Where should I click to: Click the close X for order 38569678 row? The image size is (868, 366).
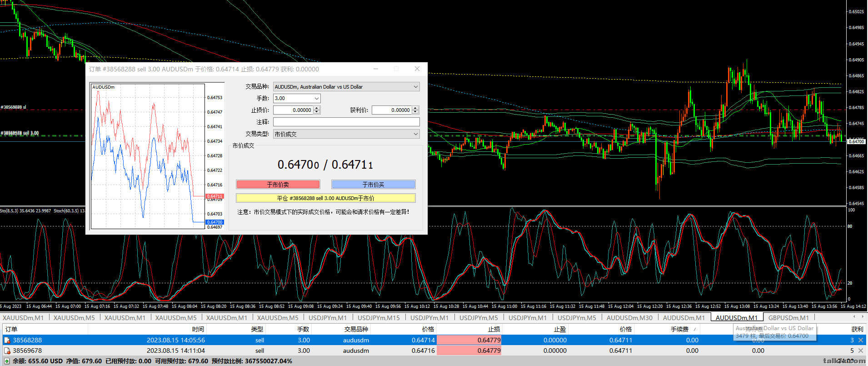coord(861,351)
